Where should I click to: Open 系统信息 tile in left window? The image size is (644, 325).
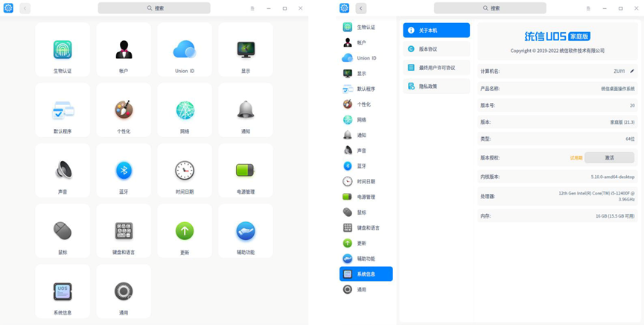63,291
